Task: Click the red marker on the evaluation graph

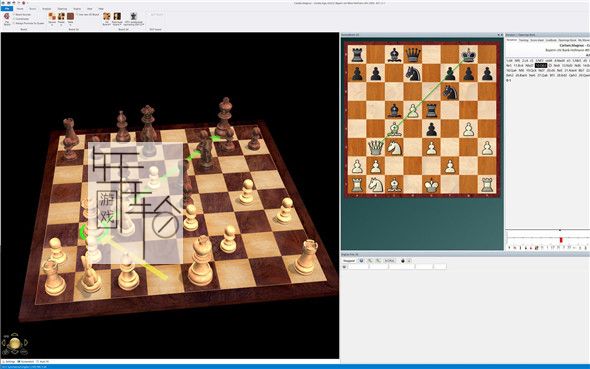Action: coord(561,240)
